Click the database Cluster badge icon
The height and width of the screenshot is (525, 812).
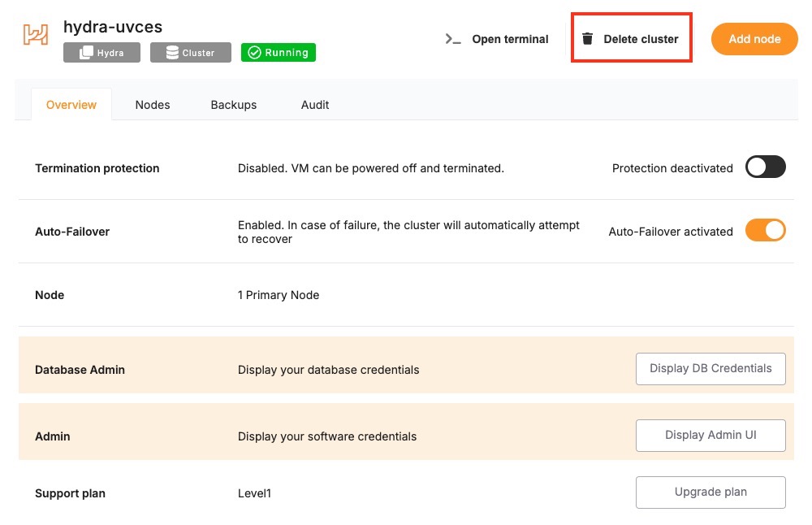pos(172,53)
